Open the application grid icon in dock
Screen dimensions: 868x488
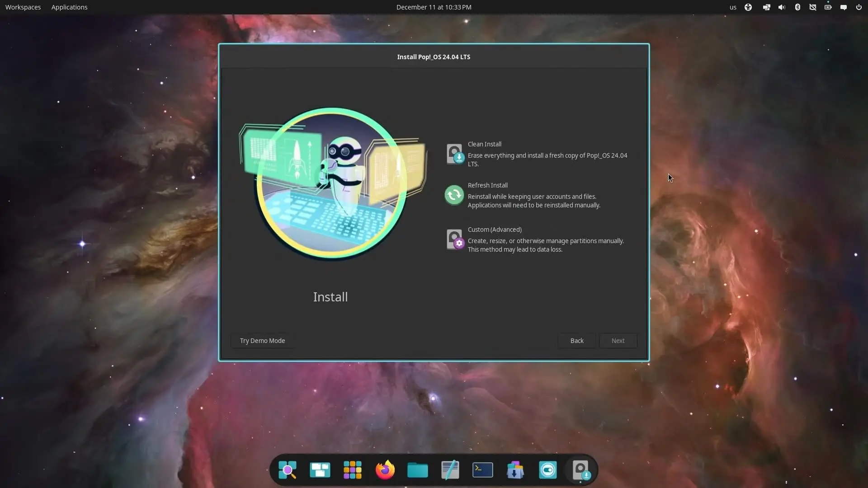[353, 470]
